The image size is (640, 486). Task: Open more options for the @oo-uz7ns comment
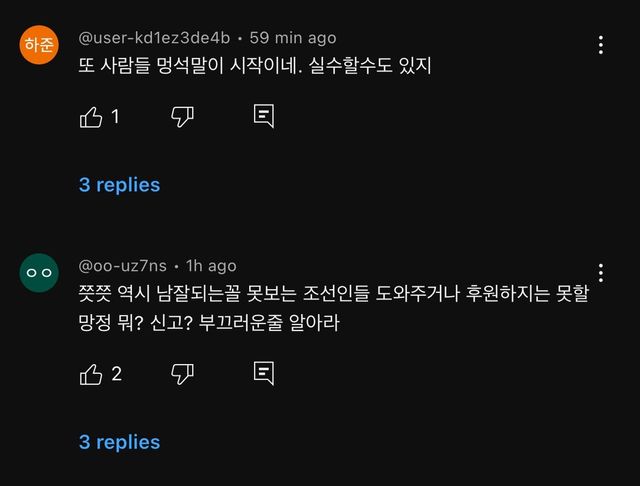(600, 272)
